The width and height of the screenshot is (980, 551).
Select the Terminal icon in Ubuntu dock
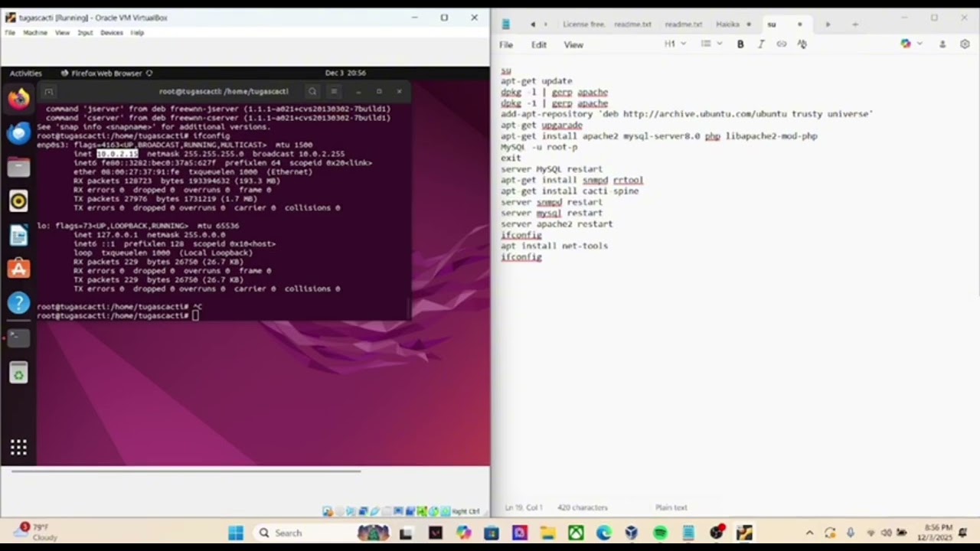tap(18, 337)
